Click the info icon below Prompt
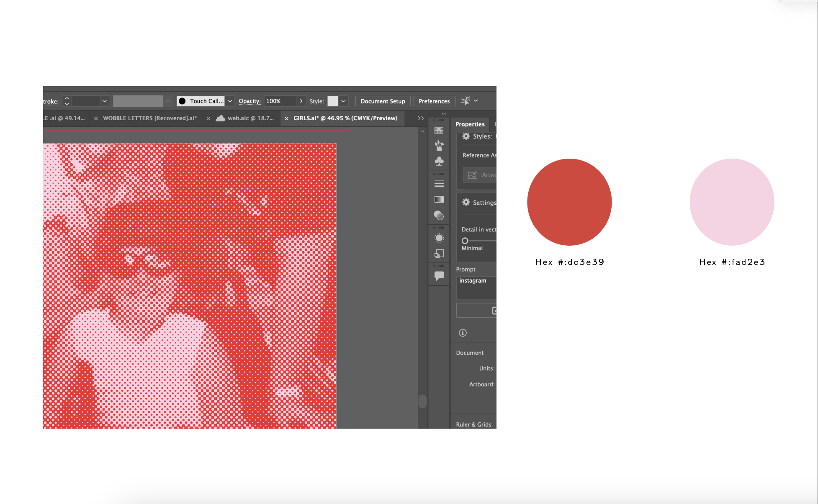 click(463, 333)
